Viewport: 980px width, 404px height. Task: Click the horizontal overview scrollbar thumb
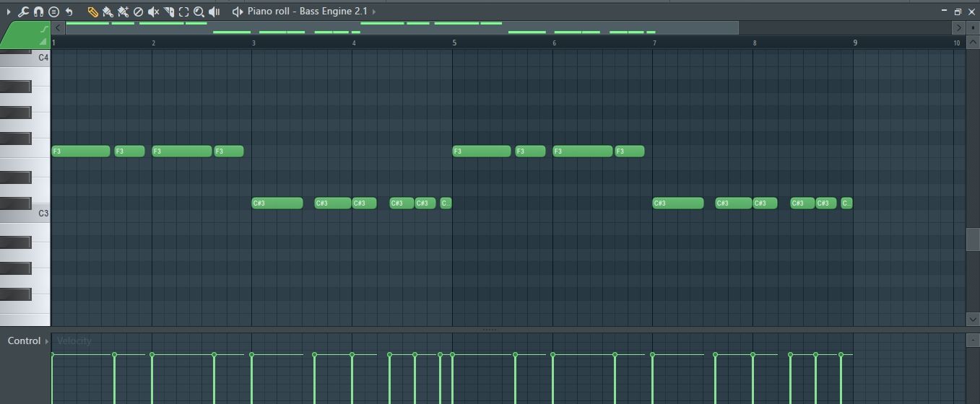point(402,27)
